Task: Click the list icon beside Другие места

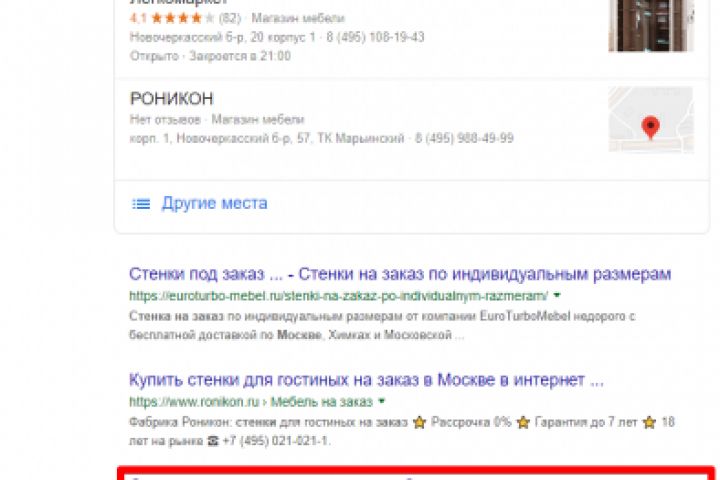Action: [x=141, y=204]
